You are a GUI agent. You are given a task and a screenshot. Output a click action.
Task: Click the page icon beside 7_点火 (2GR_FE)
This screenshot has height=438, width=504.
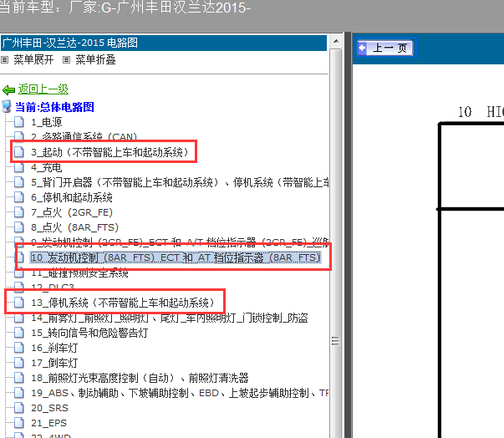[19, 212]
